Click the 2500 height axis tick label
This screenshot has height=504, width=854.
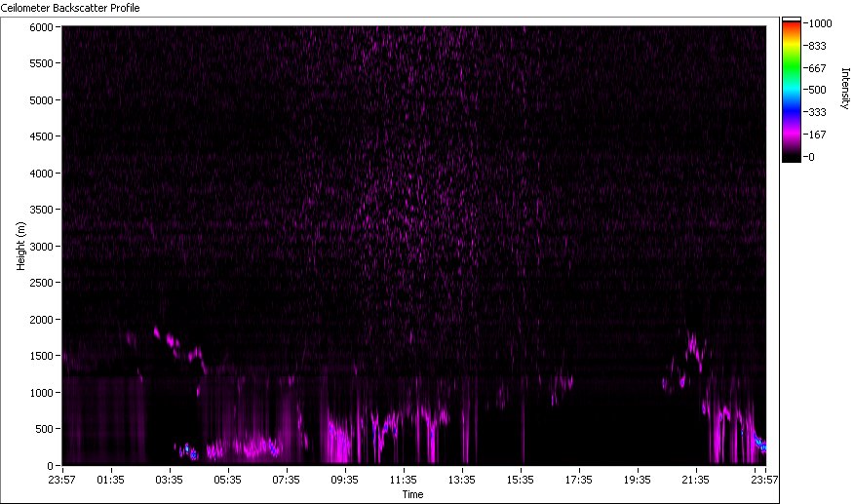41,283
